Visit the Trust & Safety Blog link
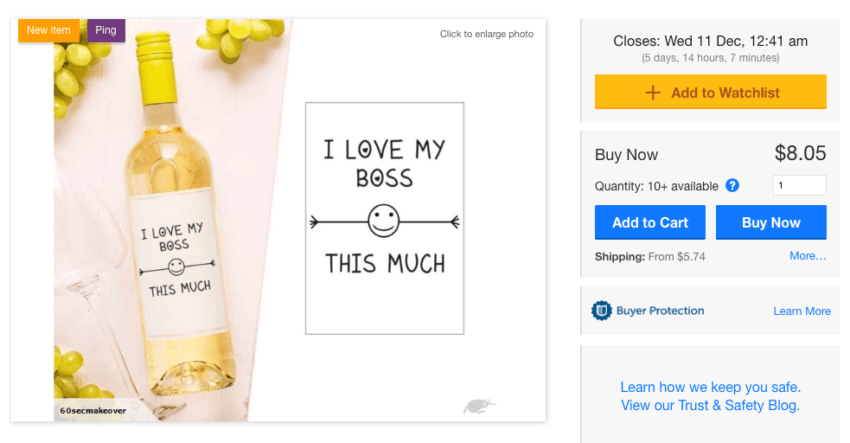 710,405
